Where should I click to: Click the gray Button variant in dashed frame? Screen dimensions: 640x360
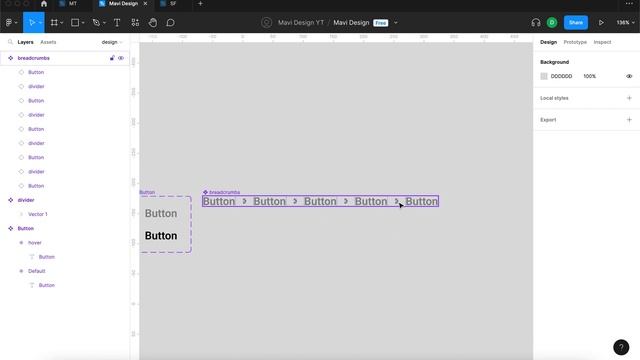click(x=161, y=213)
